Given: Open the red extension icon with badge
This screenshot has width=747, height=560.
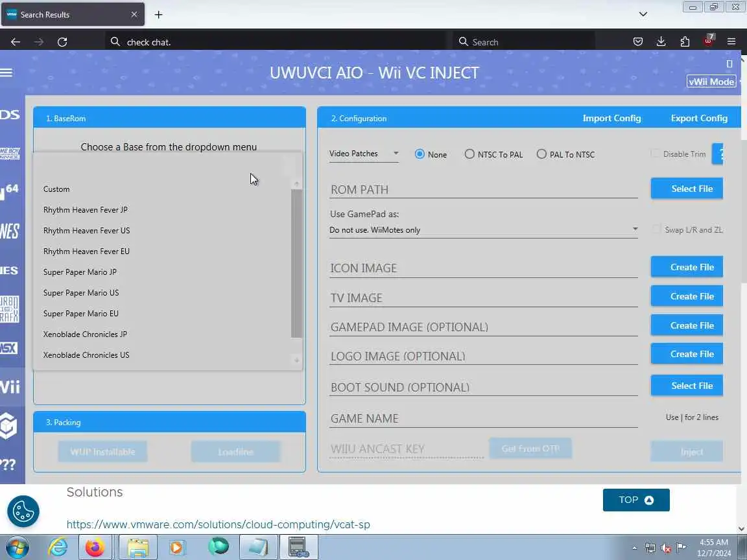Looking at the screenshot, I should 709,40.
